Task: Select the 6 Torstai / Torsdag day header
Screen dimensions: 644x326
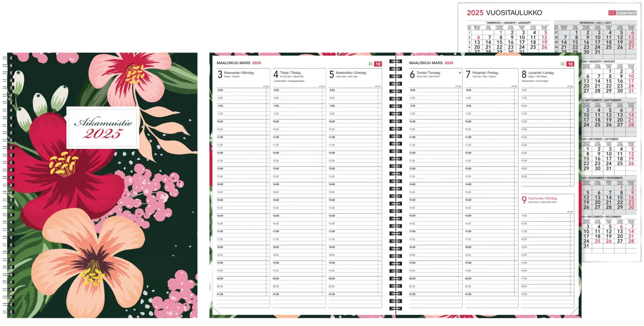Action: (x=425, y=74)
